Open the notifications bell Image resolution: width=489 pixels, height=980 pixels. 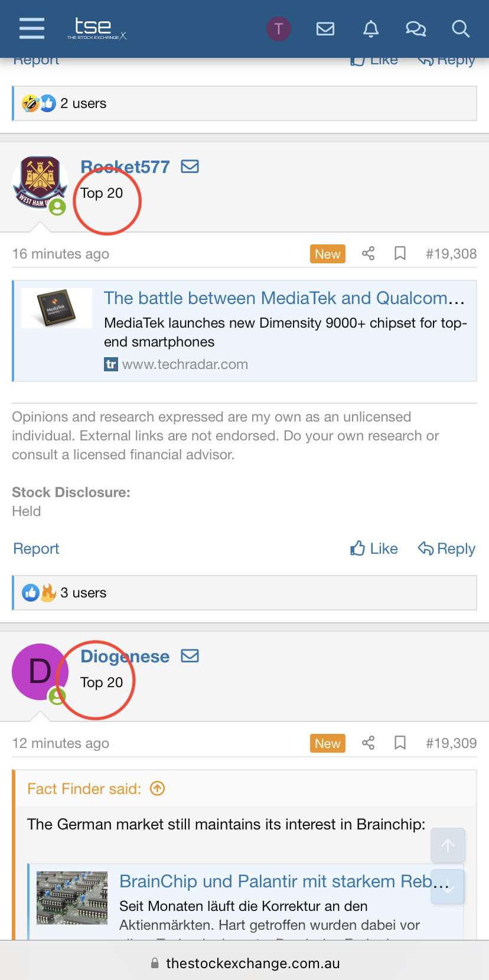371,28
